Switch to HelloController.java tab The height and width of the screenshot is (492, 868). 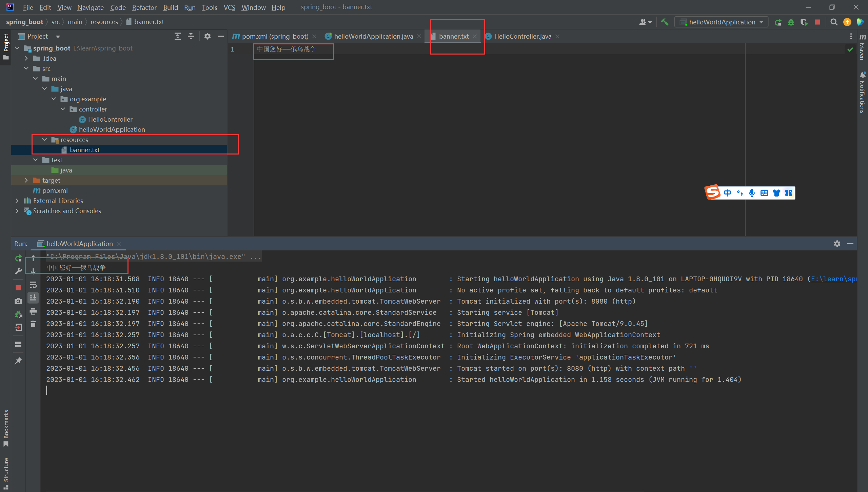click(x=522, y=36)
